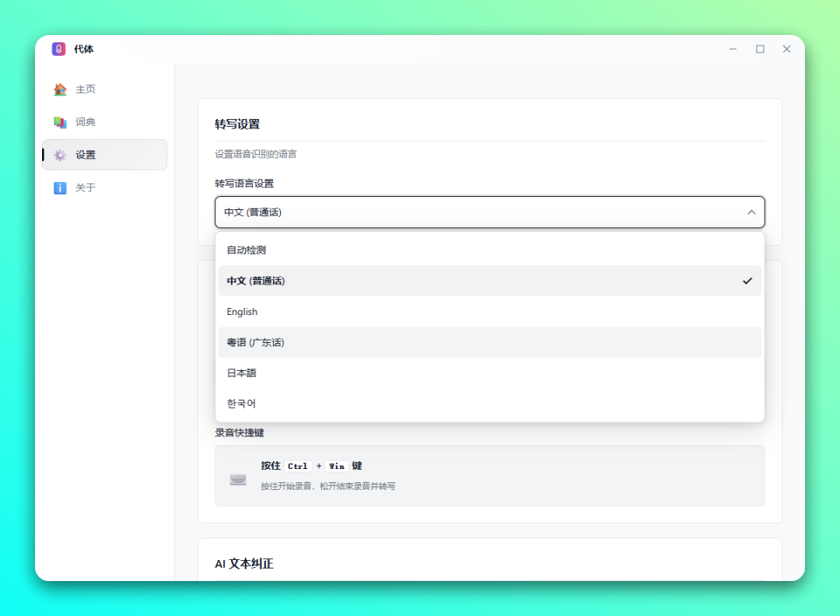Click the dictionary books icon

point(60,122)
